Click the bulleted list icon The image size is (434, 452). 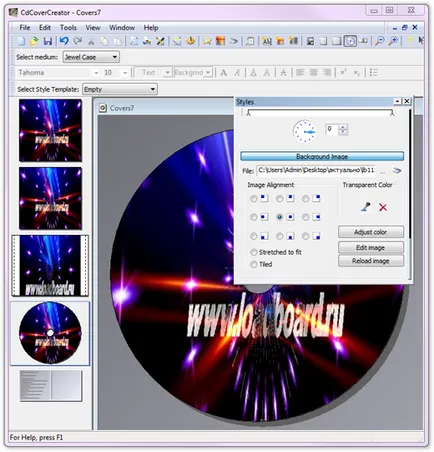pyautogui.click(x=374, y=72)
